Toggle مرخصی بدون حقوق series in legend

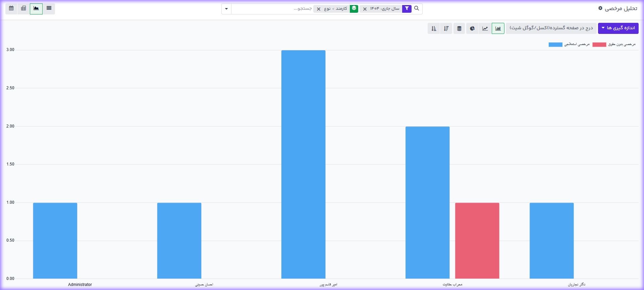point(614,45)
